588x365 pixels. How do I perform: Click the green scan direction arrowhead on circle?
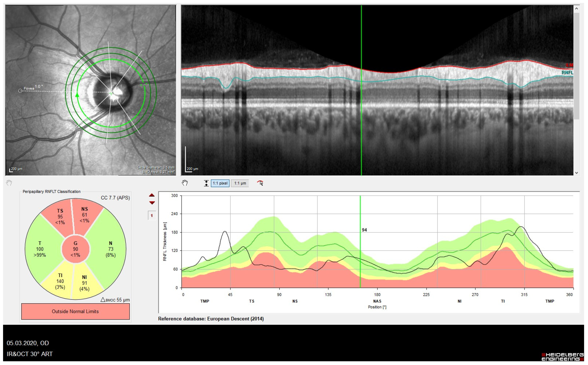tap(77, 95)
